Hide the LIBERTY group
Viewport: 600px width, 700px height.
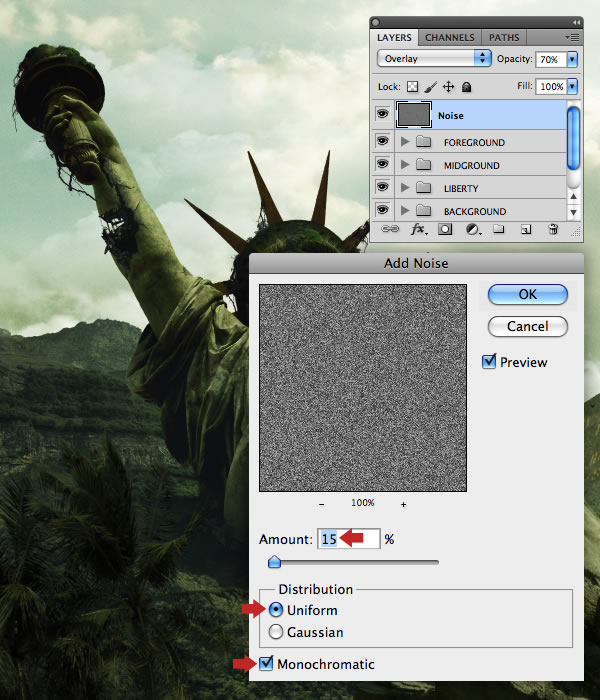tap(383, 186)
